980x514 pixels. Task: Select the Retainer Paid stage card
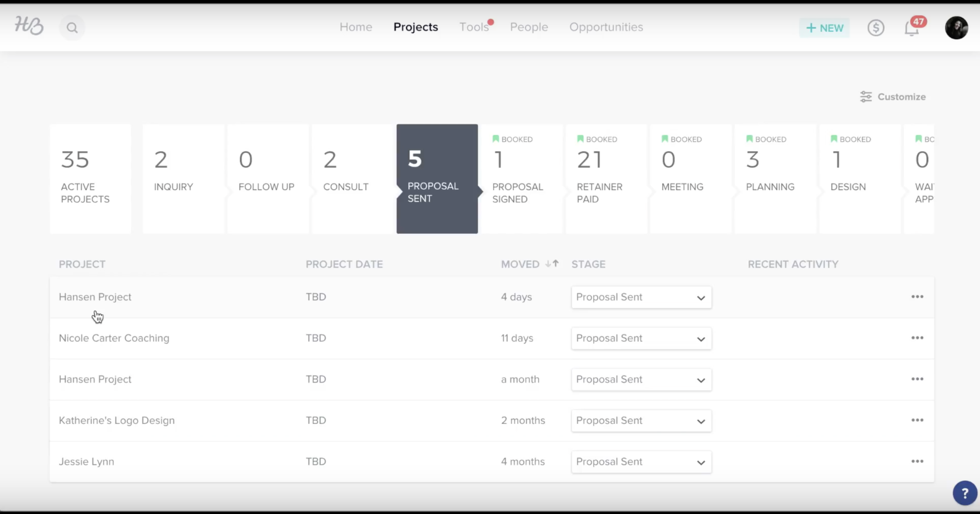click(x=606, y=179)
